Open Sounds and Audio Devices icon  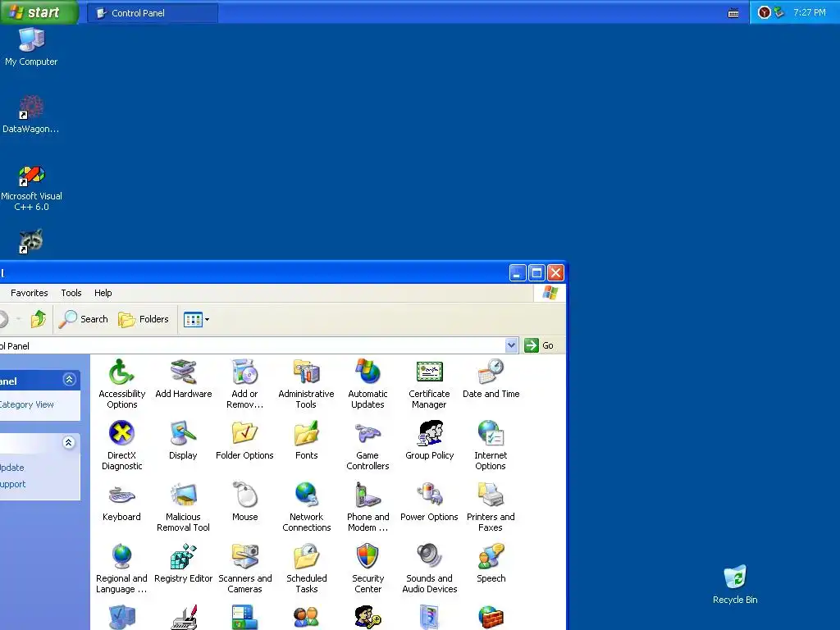[x=429, y=568]
